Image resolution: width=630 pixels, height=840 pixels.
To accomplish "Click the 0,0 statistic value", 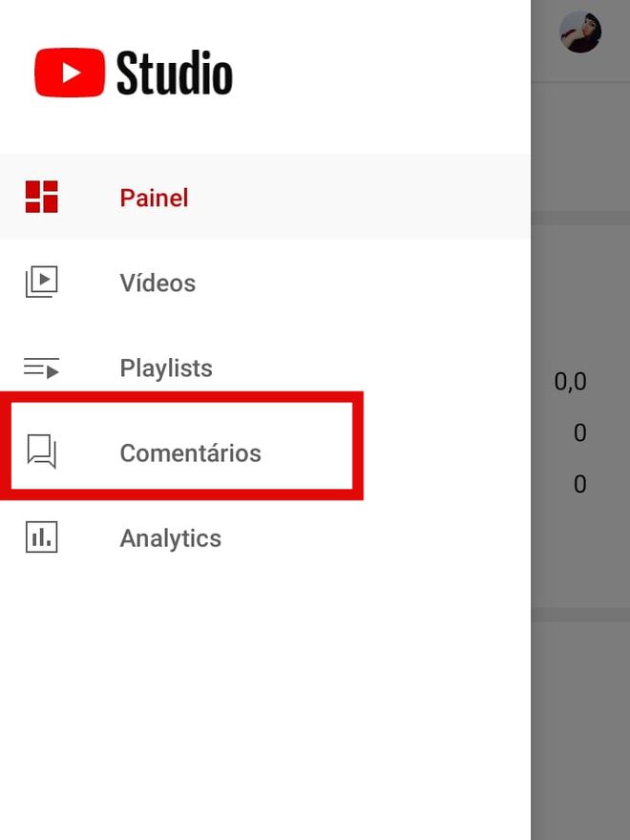I will tap(571, 382).
